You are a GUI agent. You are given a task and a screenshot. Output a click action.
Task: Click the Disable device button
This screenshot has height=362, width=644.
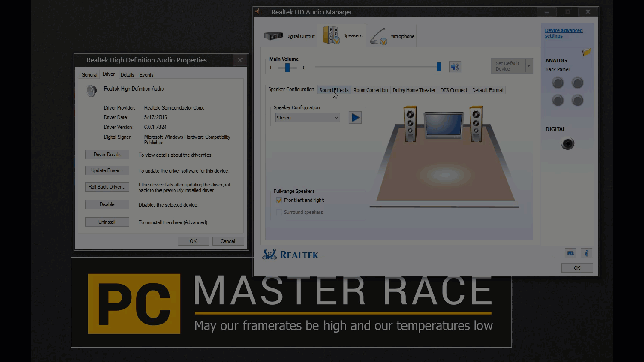click(x=107, y=205)
